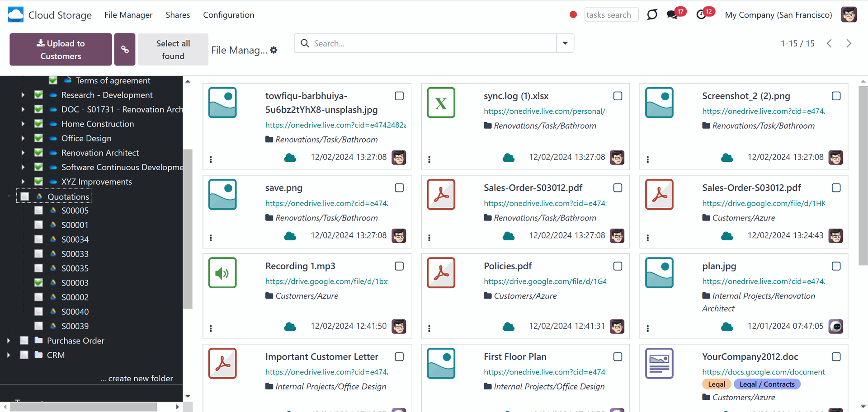
Task: Click the Upload to Customers button
Action: (61, 49)
